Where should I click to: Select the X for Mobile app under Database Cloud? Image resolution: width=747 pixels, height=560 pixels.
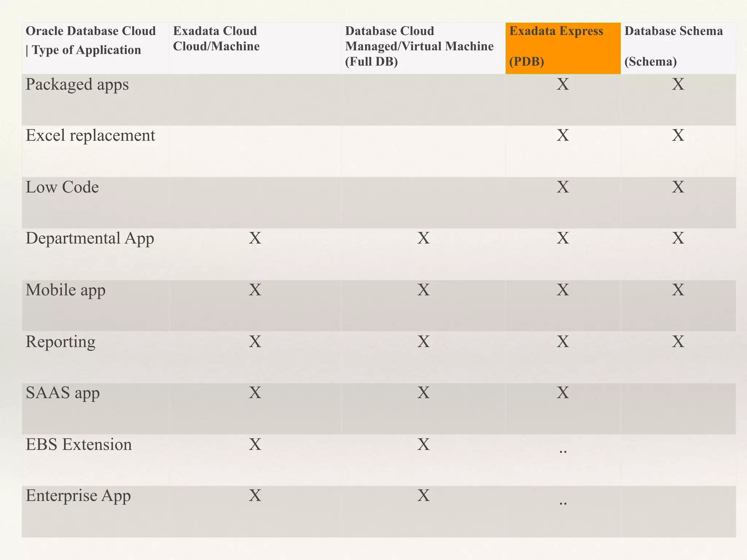pyautogui.click(x=423, y=290)
